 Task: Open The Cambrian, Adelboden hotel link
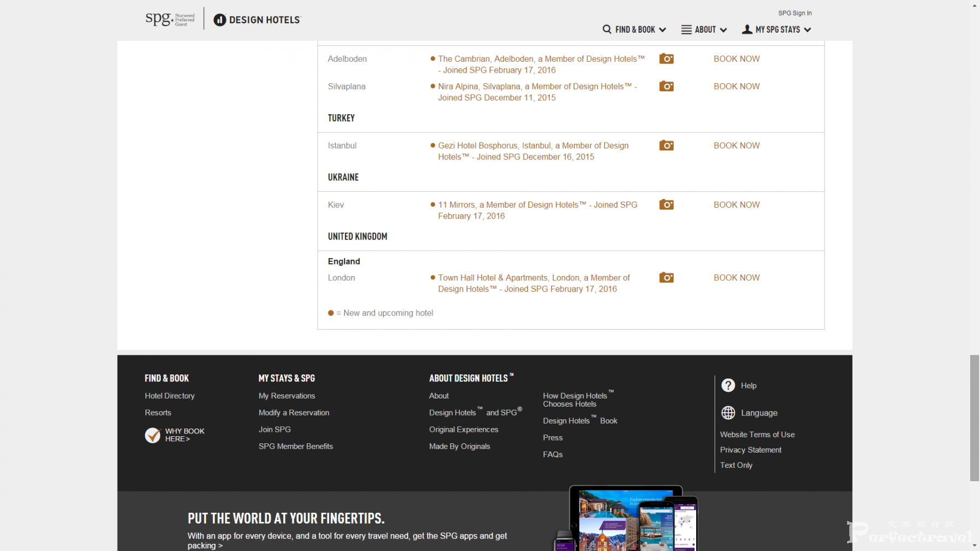pyautogui.click(x=541, y=65)
